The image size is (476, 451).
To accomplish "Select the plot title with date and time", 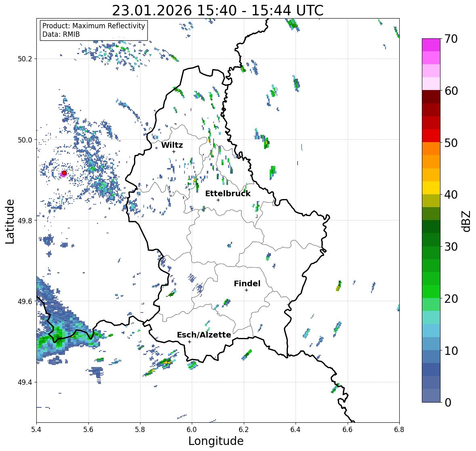I will click(x=218, y=10).
